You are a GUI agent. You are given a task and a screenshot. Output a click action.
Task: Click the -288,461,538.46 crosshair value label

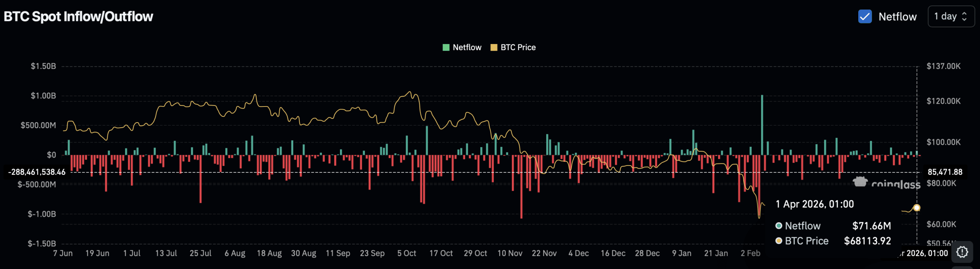pyautogui.click(x=37, y=172)
